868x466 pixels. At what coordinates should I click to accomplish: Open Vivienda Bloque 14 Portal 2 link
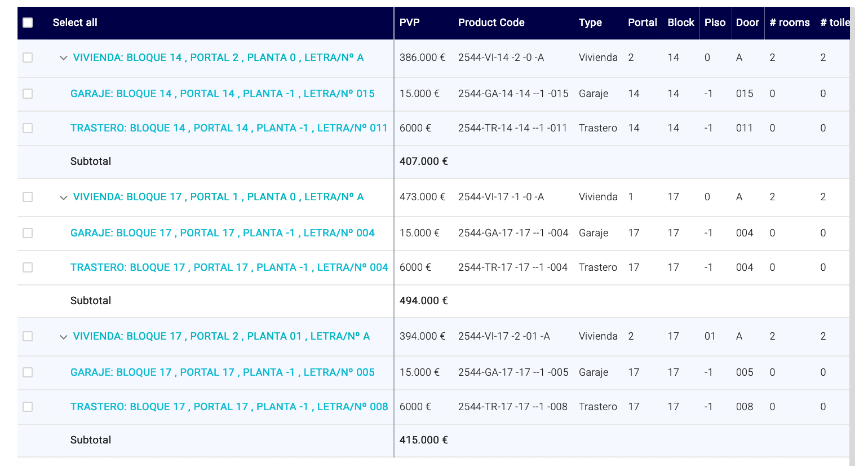pos(218,58)
